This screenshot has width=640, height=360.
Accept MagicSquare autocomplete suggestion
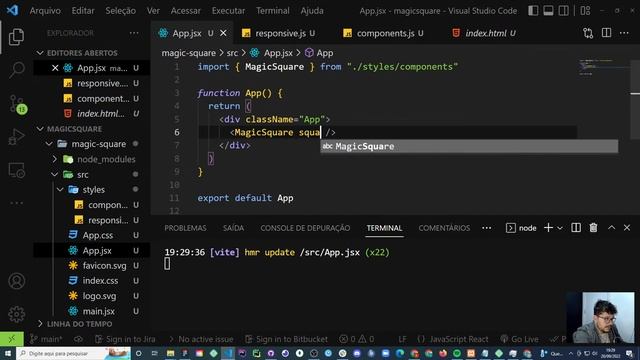[x=469, y=146]
